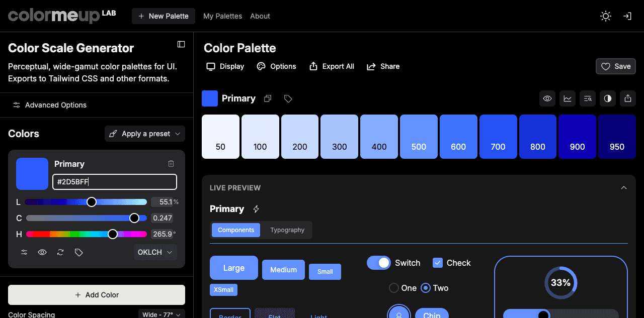Select the 700 shade swatch
This screenshot has height=318, width=644.
[x=498, y=137]
